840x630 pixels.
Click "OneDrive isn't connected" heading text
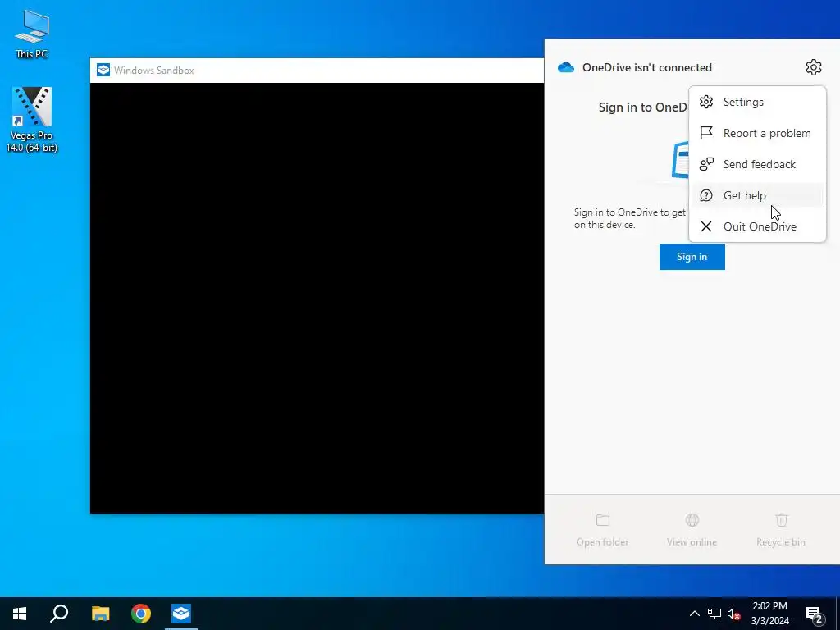(647, 67)
